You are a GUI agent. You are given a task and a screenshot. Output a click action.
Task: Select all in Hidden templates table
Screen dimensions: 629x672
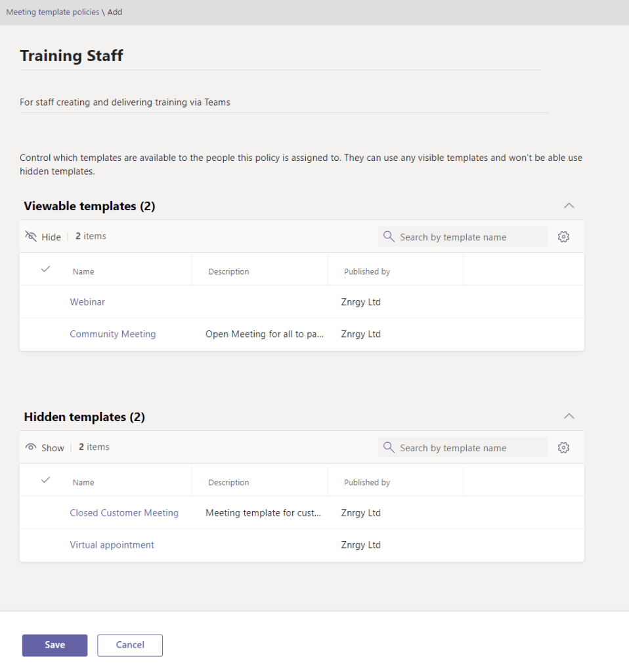[45, 480]
